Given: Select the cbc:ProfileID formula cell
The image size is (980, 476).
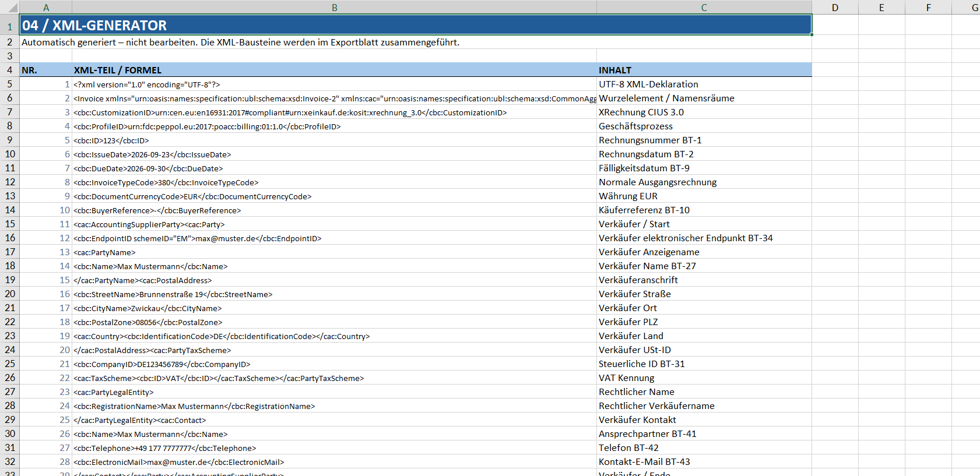Looking at the screenshot, I should (335, 126).
